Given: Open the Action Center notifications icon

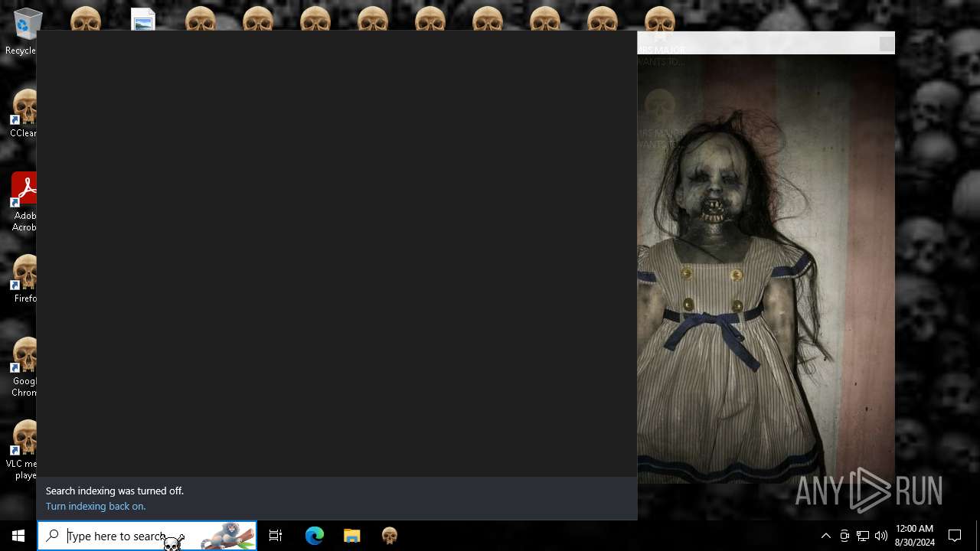Looking at the screenshot, I should (955, 536).
